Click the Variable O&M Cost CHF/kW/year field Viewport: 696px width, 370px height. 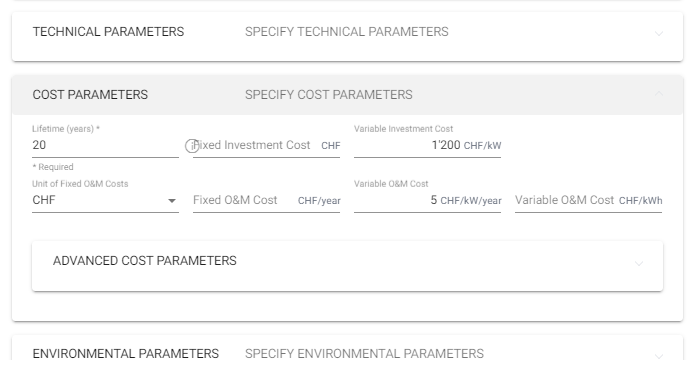pyautogui.click(x=427, y=200)
